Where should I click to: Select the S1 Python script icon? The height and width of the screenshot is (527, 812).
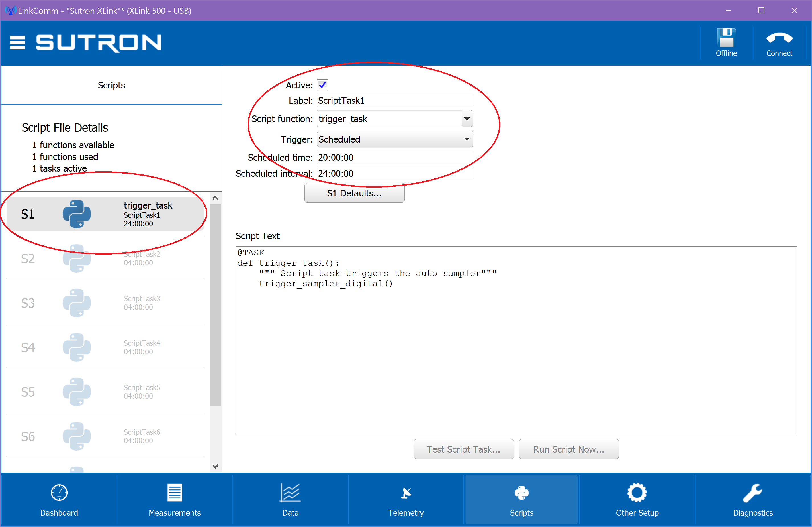pyautogui.click(x=77, y=214)
